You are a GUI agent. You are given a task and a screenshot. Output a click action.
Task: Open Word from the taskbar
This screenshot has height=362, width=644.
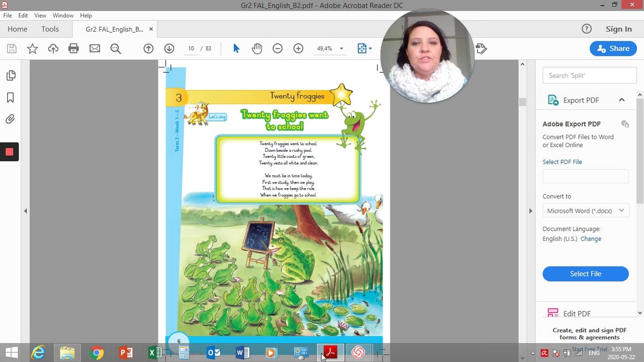coord(242,353)
